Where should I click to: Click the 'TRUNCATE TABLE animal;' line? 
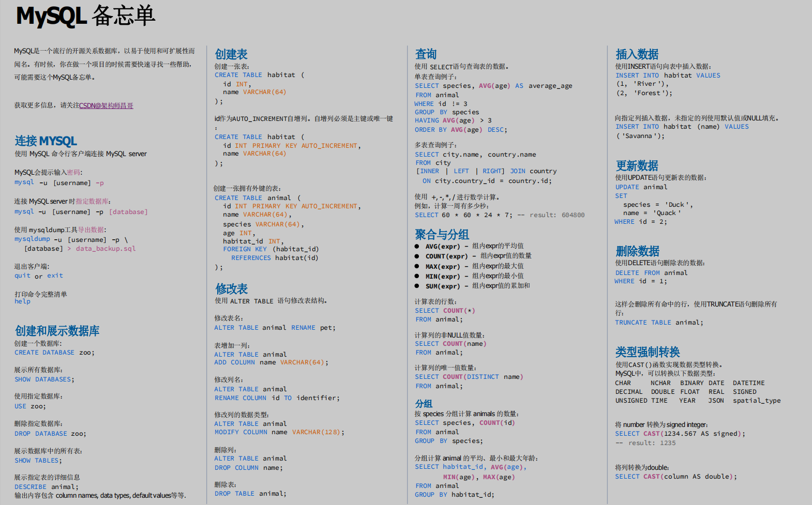click(659, 323)
